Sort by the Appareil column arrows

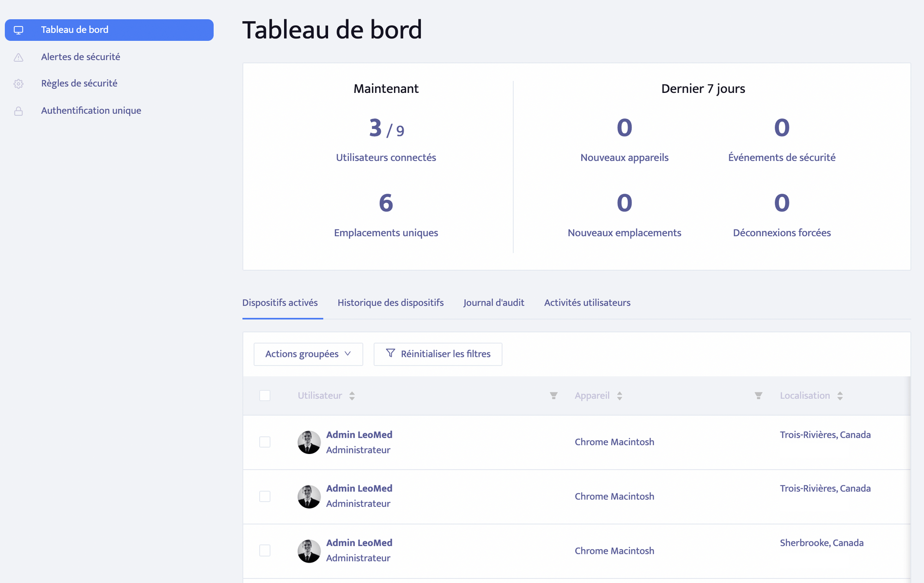pyautogui.click(x=620, y=396)
